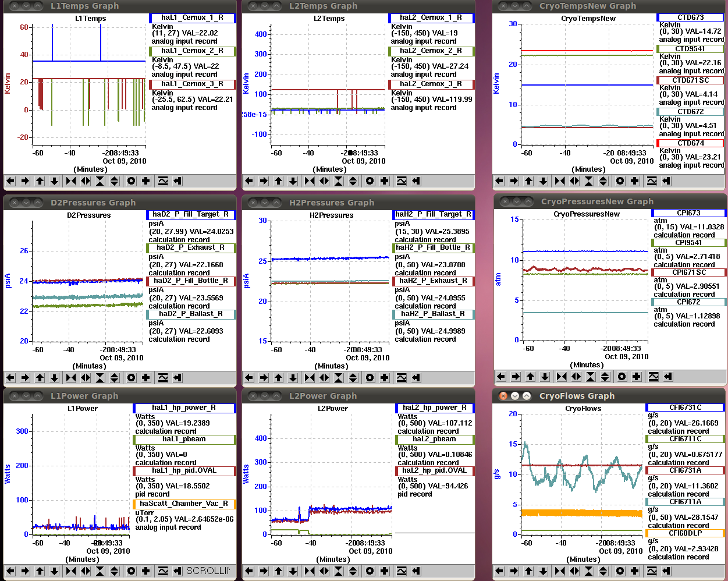
Task: Select the CTD674 curve label
Action: (x=691, y=143)
